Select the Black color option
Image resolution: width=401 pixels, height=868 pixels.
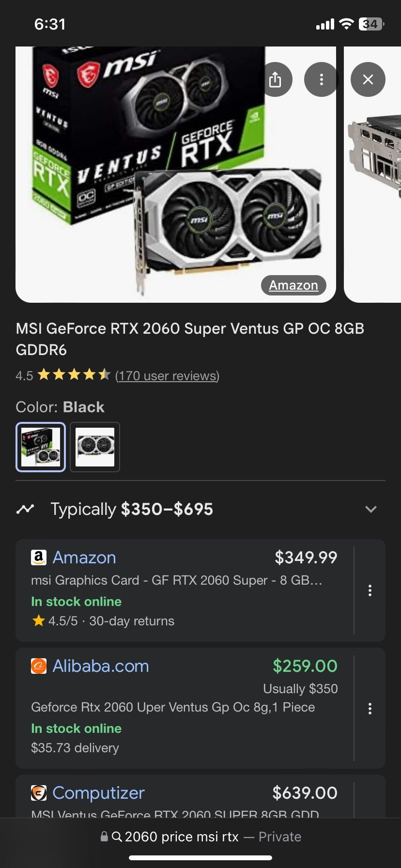click(x=41, y=447)
